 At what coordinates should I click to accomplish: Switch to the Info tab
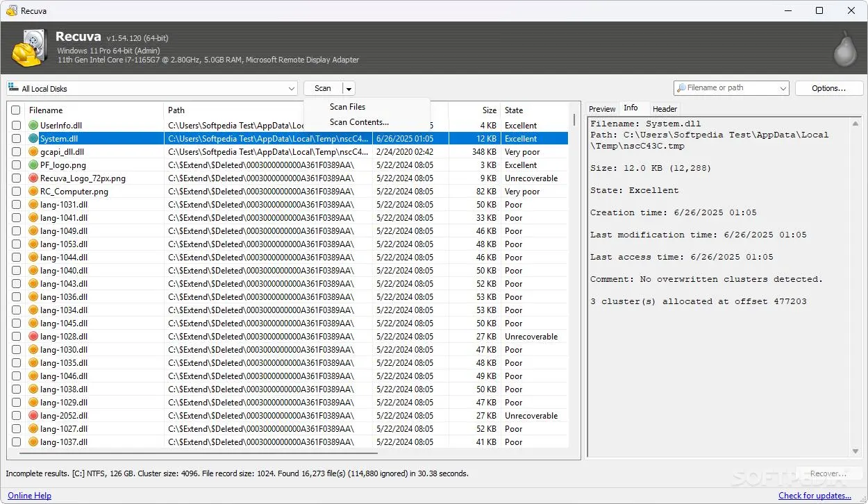click(631, 108)
